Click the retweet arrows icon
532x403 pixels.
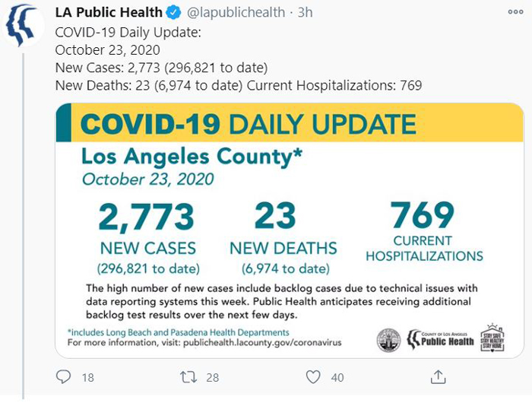(x=188, y=377)
